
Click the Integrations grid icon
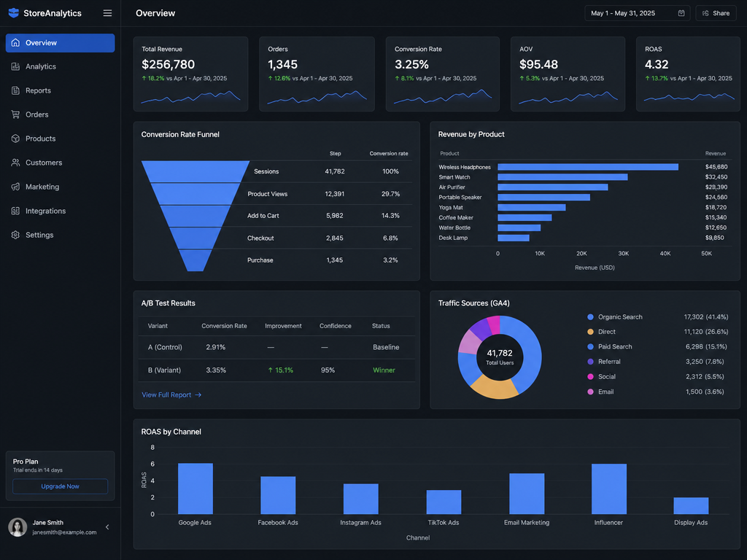[16, 211]
